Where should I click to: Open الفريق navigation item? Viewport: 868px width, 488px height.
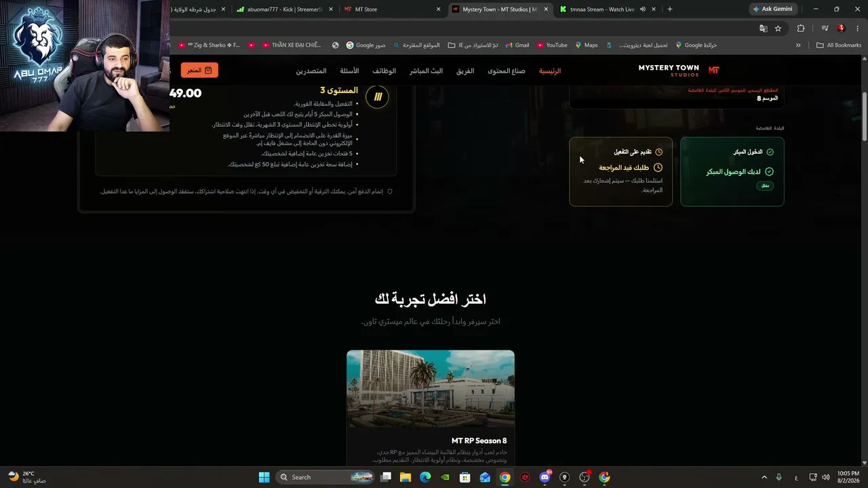click(465, 71)
